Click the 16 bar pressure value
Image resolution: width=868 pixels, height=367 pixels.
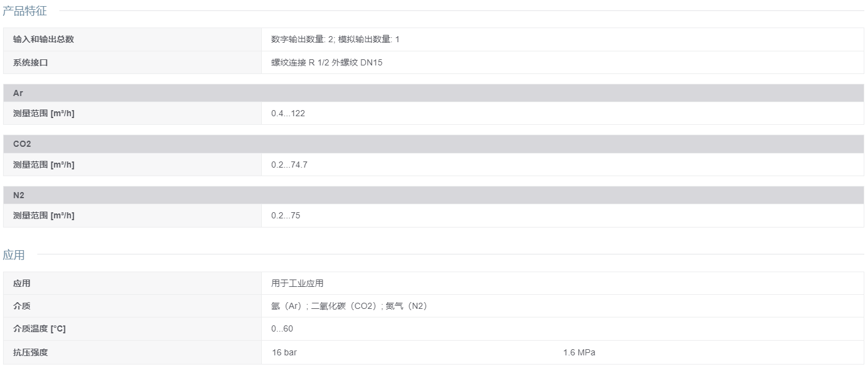tap(284, 352)
